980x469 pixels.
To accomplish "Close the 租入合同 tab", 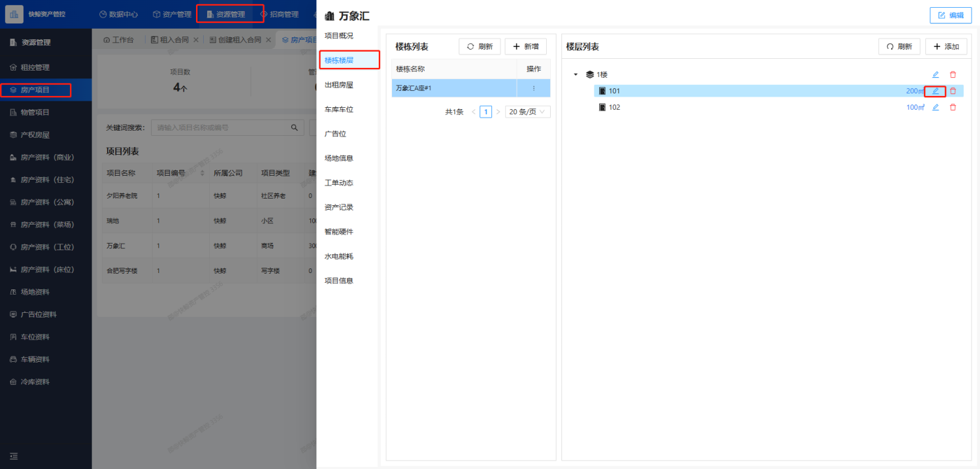I will point(196,40).
